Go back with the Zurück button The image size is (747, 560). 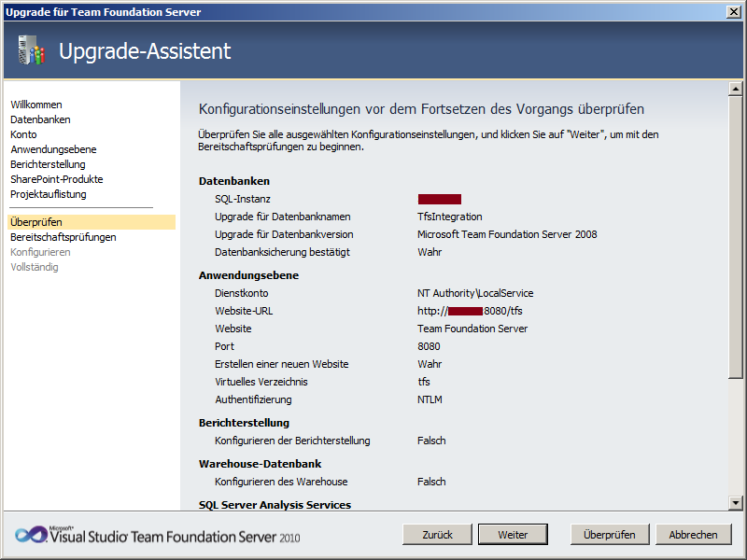pyautogui.click(x=437, y=535)
